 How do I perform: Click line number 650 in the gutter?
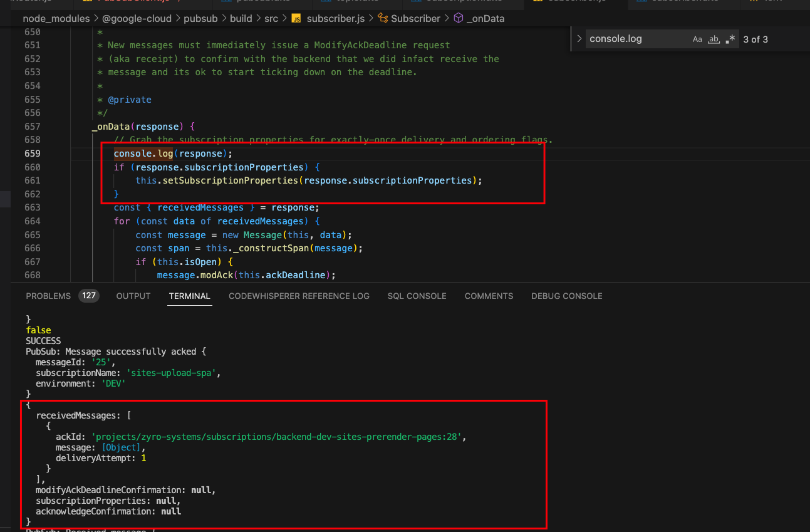[32, 32]
